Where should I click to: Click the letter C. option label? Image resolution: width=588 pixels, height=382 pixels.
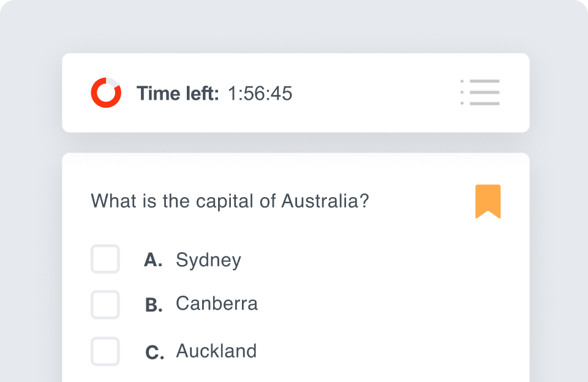tap(154, 353)
